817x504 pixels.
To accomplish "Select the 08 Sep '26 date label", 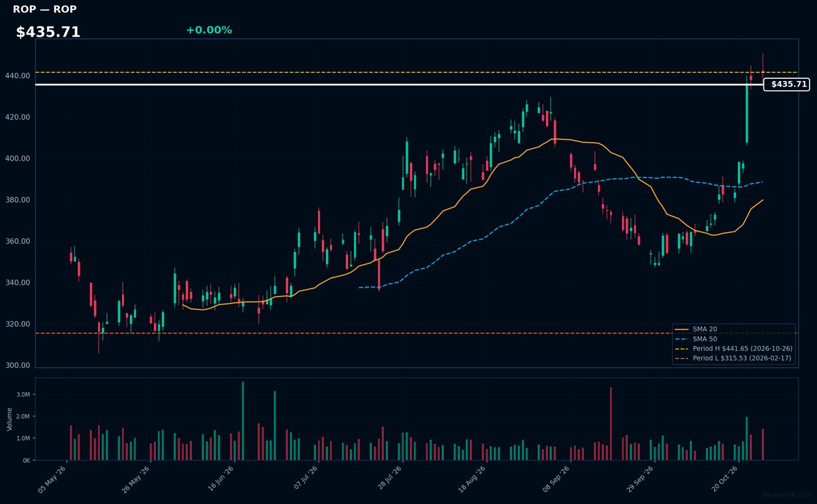I will (x=556, y=478).
